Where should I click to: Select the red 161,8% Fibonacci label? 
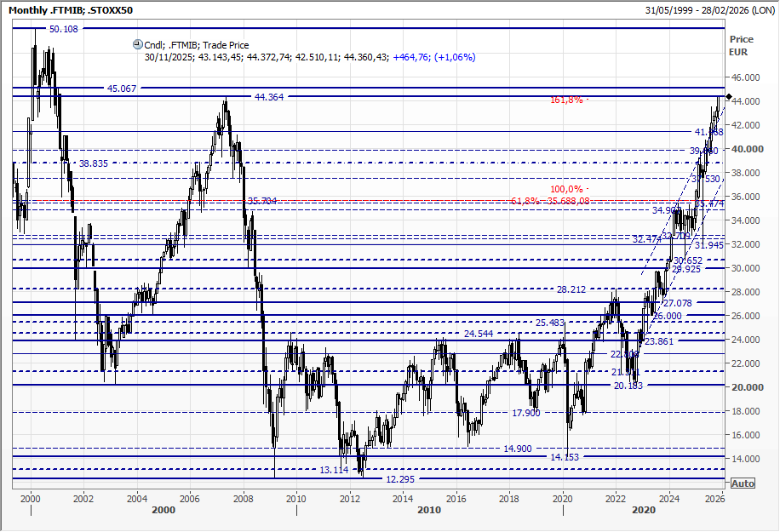(566, 100)
